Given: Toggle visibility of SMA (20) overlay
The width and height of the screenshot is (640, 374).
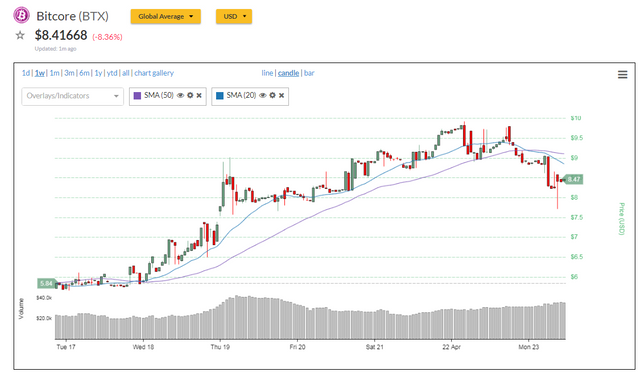Looking at the screenshot, I should click(262, 96).
